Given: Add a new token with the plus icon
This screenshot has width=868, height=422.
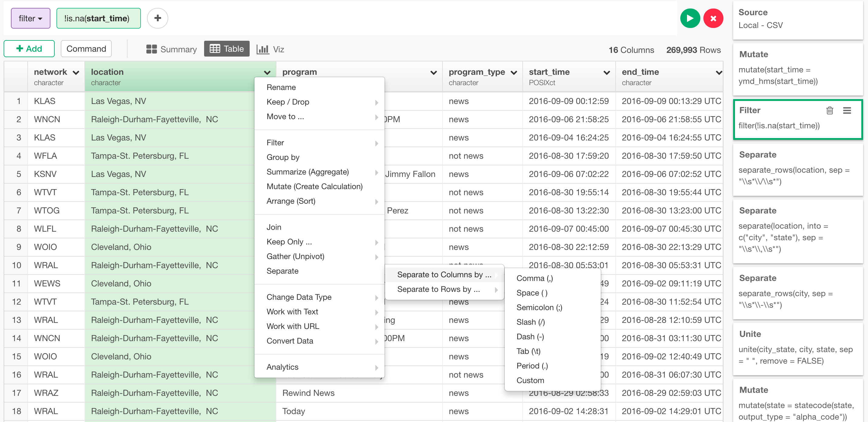Looking at the screenshot, I should 157,18.
